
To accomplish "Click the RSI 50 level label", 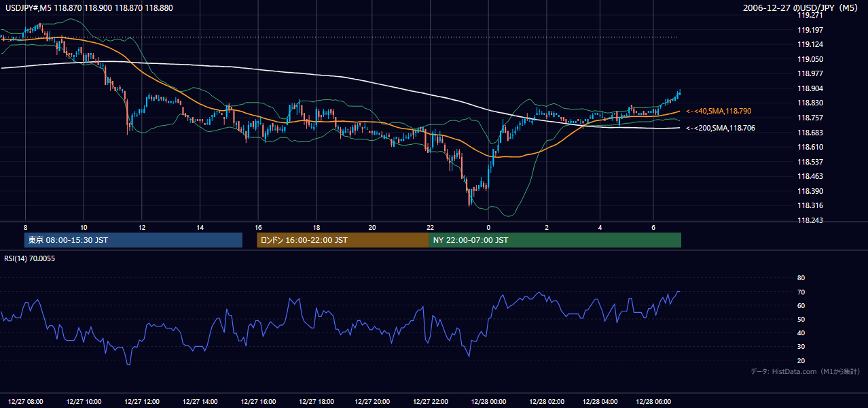I will pos(801,319).
